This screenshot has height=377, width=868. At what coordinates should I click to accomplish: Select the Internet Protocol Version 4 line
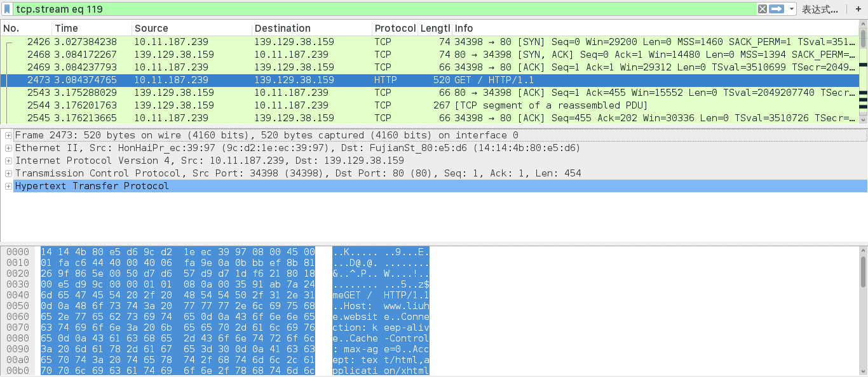[440, 161]
